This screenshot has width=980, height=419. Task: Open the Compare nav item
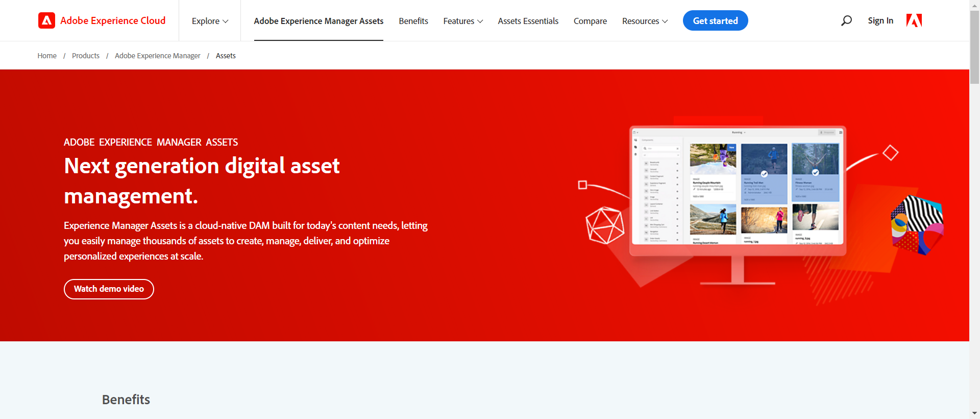tap(590, 21)
